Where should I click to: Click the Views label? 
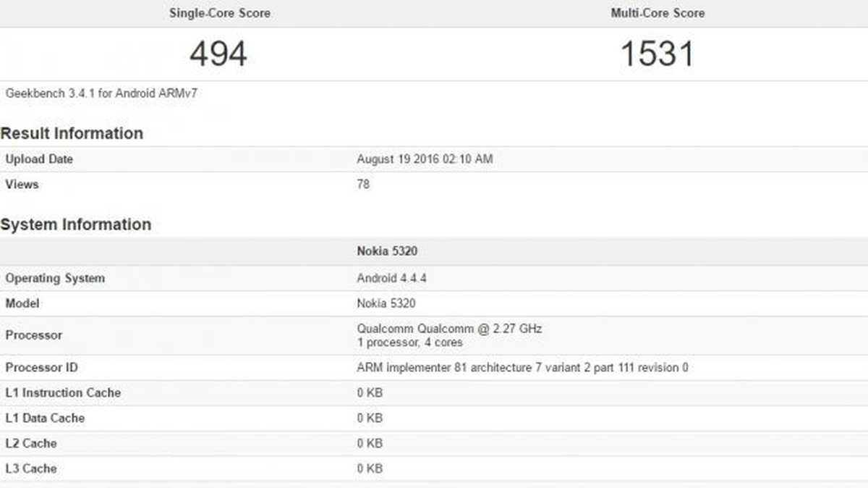(22, 185)
